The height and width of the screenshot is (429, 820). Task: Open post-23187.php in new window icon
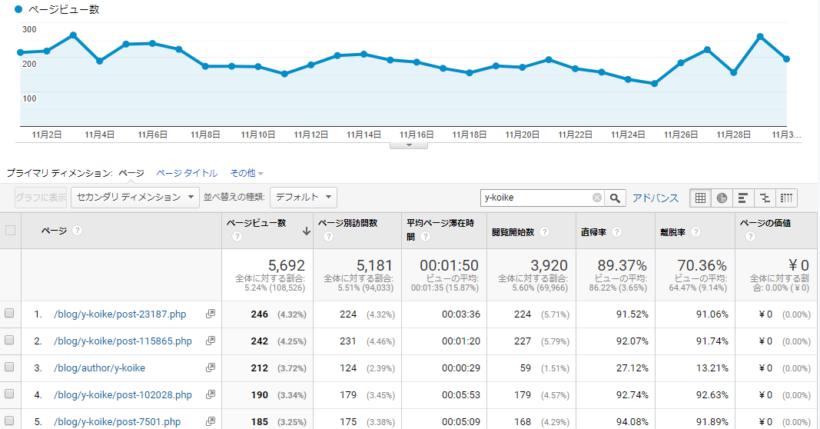click(210, 314)
